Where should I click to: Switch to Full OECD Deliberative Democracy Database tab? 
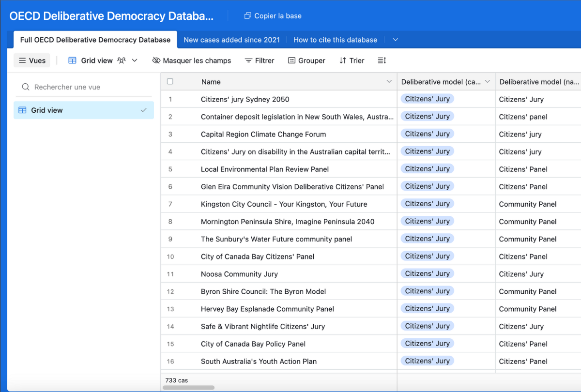pyautogui.click(x=95, y=40)
